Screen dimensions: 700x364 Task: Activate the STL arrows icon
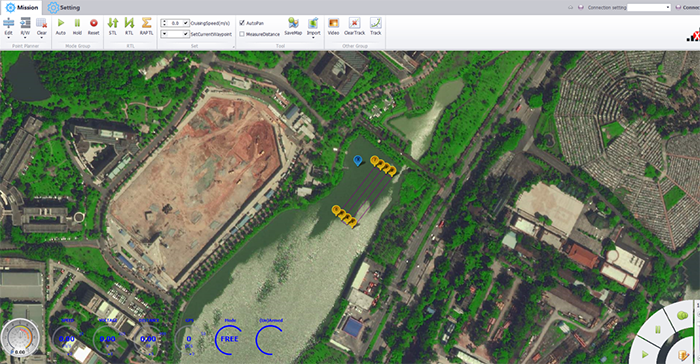click(x=112, y=23)
